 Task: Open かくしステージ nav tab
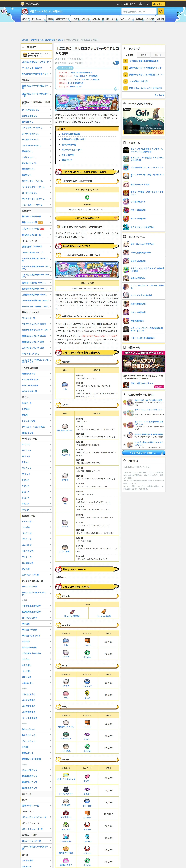pyautogui.click(x=39, y=19)
